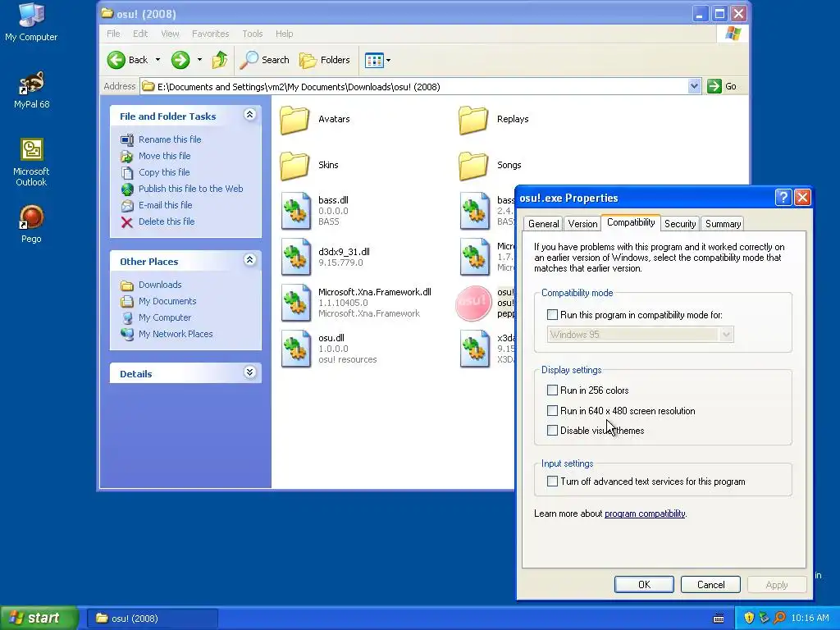The height and width of the screenshot is (630, 840).
Task: Open My Computer under Other Places
Action: 164,317
